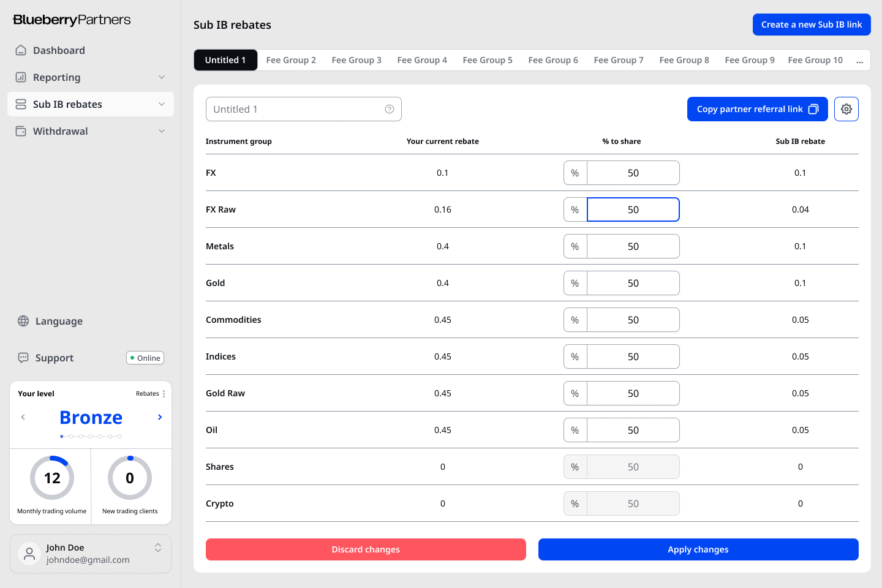
Task: Click Create a new Sub IB link
Action: 812,24
